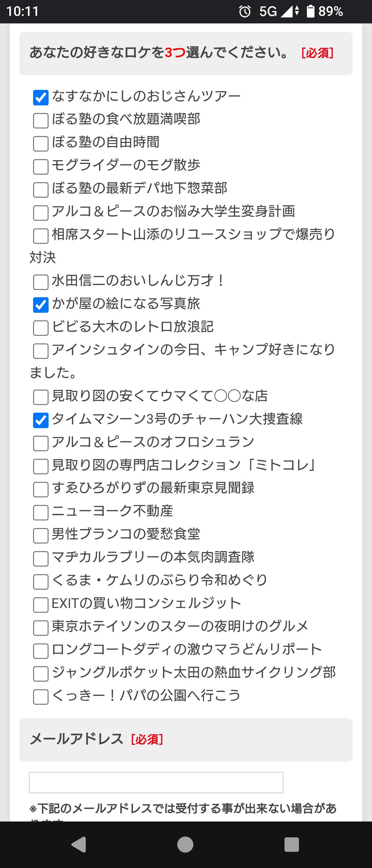
Task: Check マヂカルラブリーの本気肉調査隊 checkbox
Action: [x=41, y=559]
